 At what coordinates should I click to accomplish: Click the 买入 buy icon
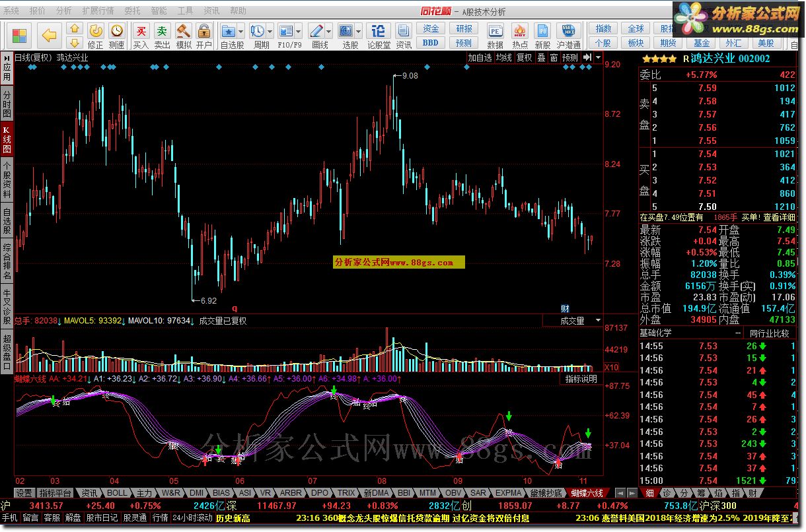[x=141, y=36]
